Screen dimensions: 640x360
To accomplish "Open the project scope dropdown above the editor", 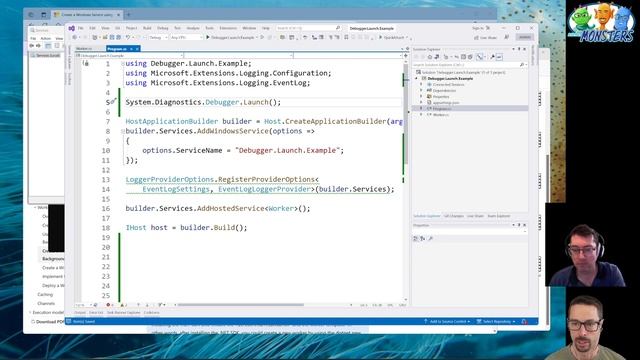I will pyautogui.click(x=129, y=56).
